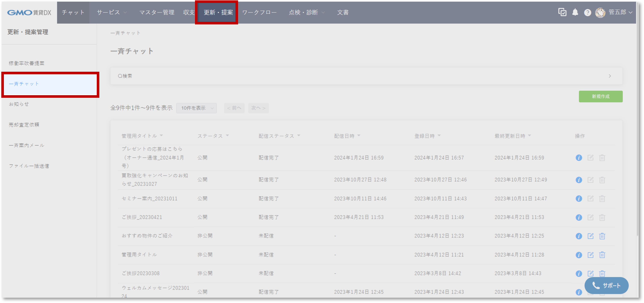Edit おすすめ物件のご紹介 with the pencil icon
This screenshot has height=303, width=644.
pos(591,236)
